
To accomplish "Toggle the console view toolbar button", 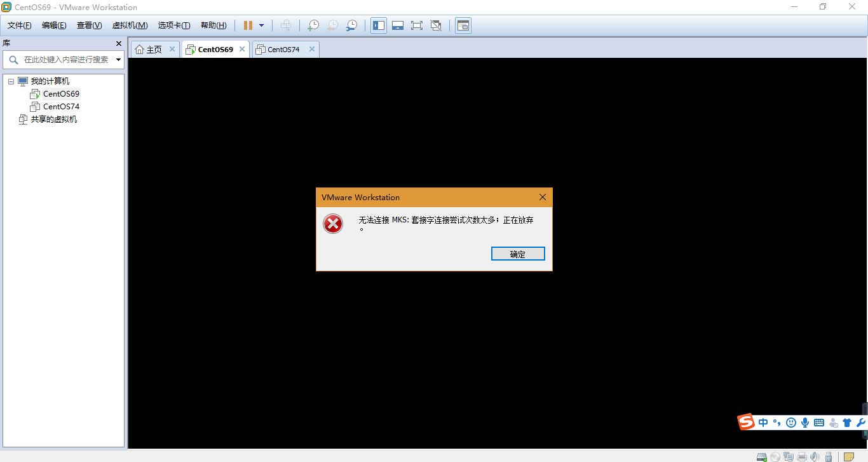I will tap(463, 25).
